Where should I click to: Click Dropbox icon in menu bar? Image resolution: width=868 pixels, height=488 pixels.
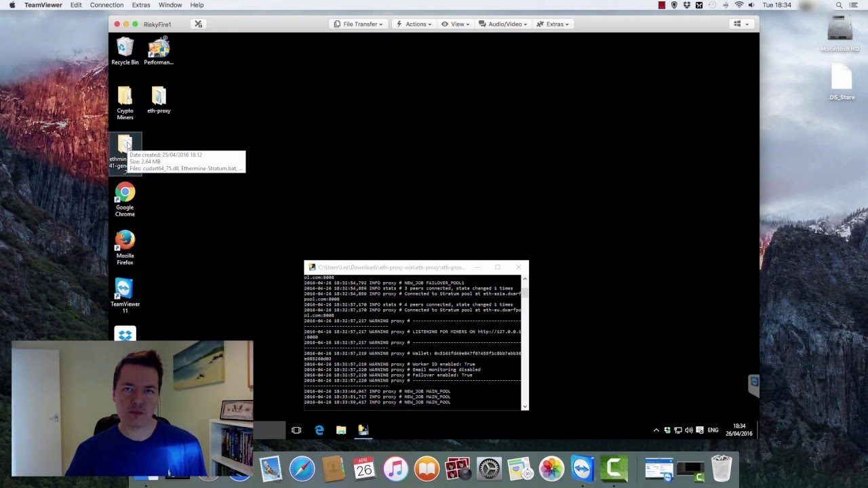pos(686,5)
